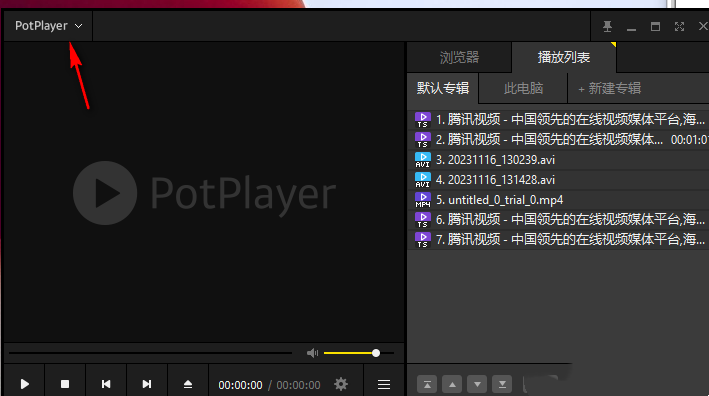Switch to the 播放列表 tab
Image resolution: width=709 pixels, height=396 pixels.
click(x=564, y=57)
